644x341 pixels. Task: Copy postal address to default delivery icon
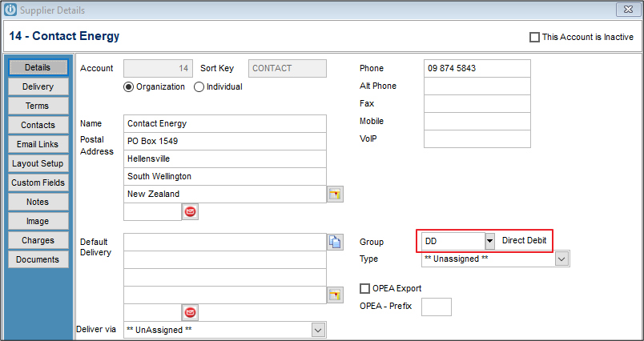click(335, 242)
